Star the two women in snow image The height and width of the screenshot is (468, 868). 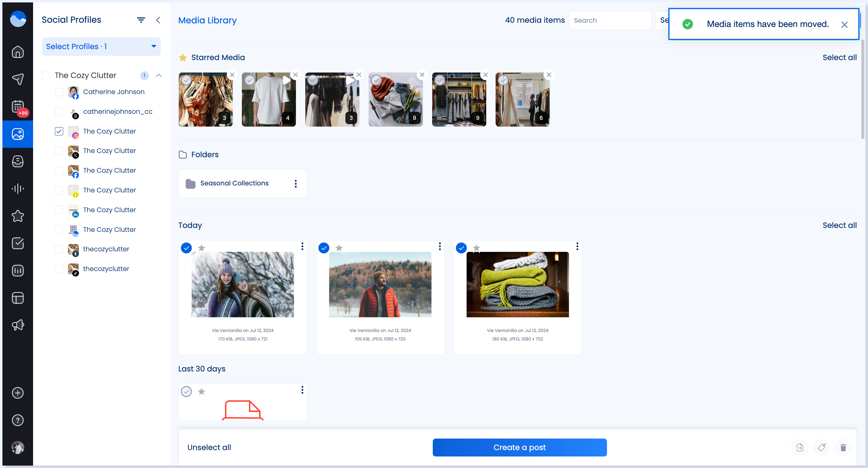(x=202, y=248)
